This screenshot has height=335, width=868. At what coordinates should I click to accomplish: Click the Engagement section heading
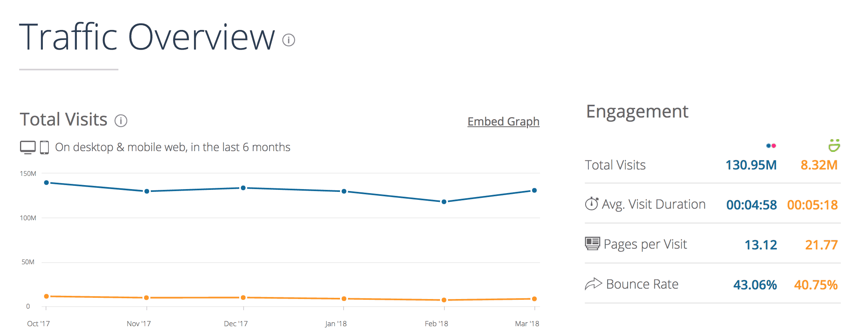(x=637, y=112)
